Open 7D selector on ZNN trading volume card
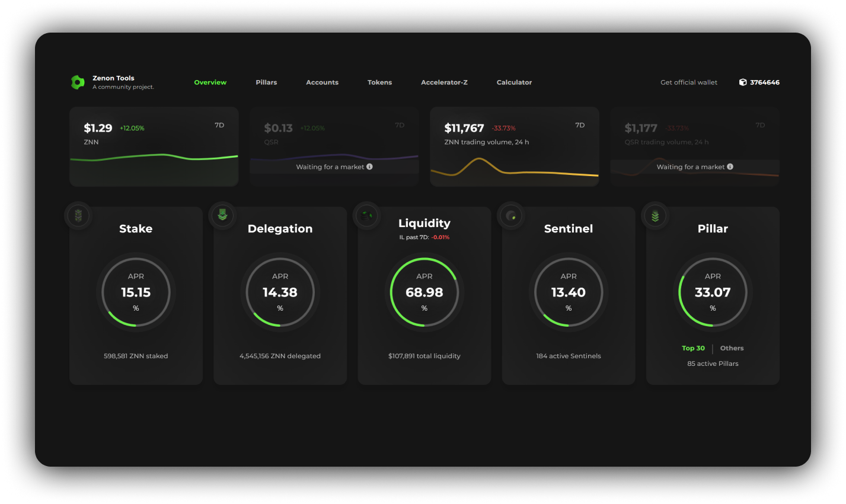This screenshot has height=504, width=846. coord(580,125)
